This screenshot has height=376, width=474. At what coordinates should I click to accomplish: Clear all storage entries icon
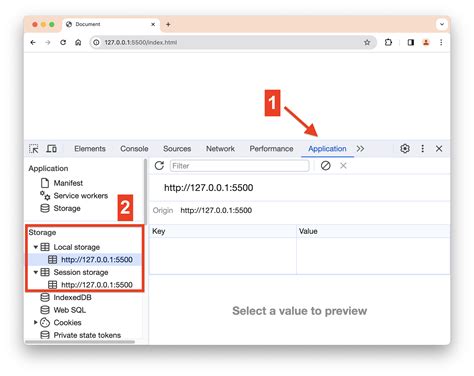(x=326, y=166)
